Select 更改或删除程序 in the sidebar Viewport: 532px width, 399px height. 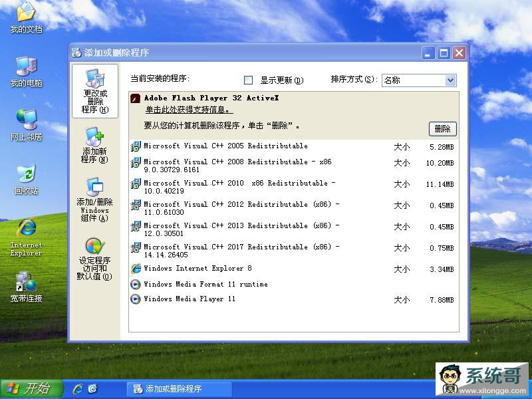[x=95, y=91]
